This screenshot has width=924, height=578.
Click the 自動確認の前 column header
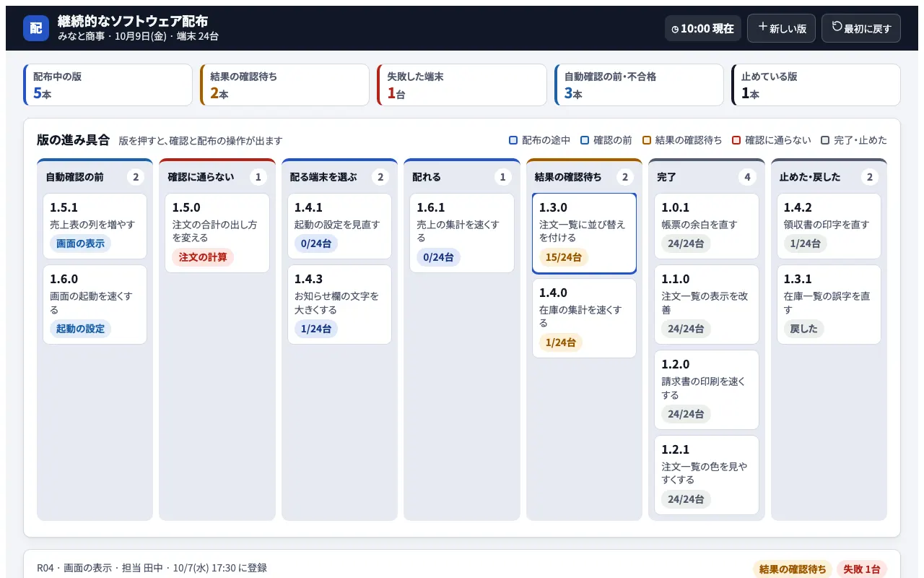(x=95, y=177)
